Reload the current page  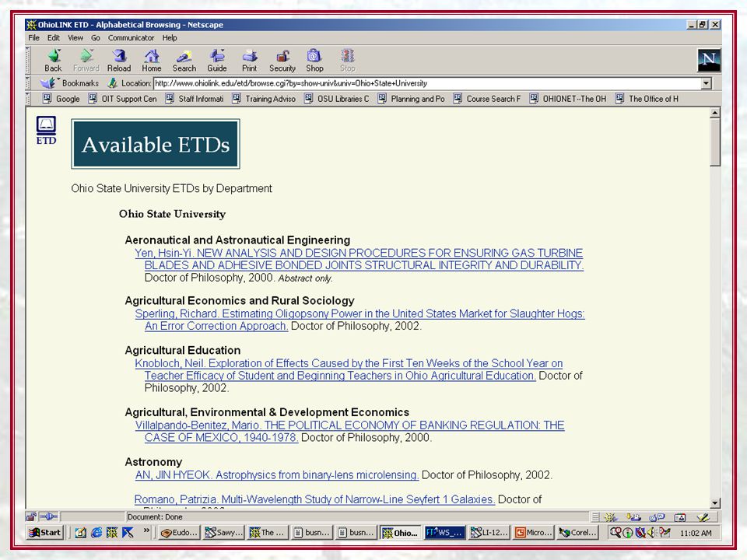click(119, 61)
